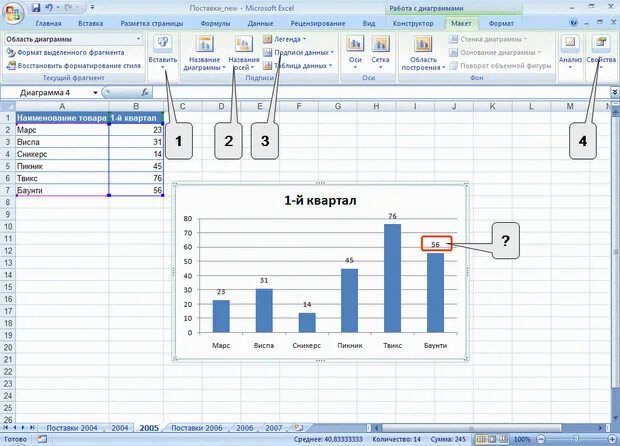Viewport: 620px width, 446px height.
Task: Click the Normal view button in status bar
Action: pos(481,439)
